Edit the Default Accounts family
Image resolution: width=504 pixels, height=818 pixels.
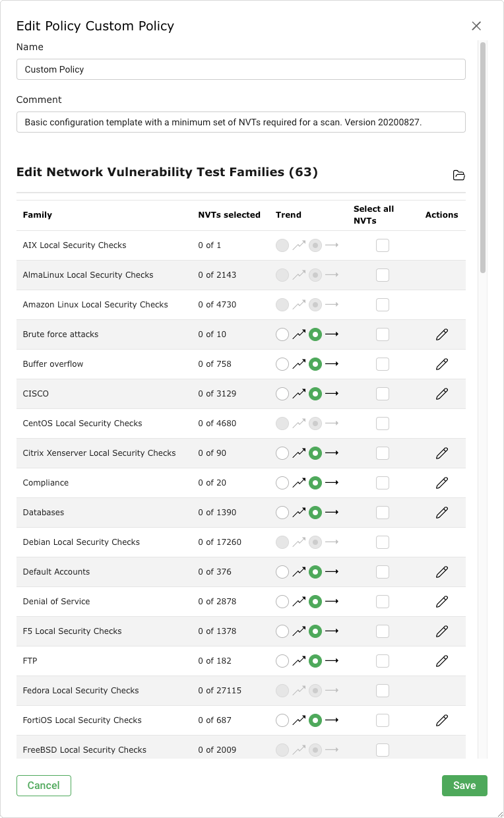tap(442, 572)
